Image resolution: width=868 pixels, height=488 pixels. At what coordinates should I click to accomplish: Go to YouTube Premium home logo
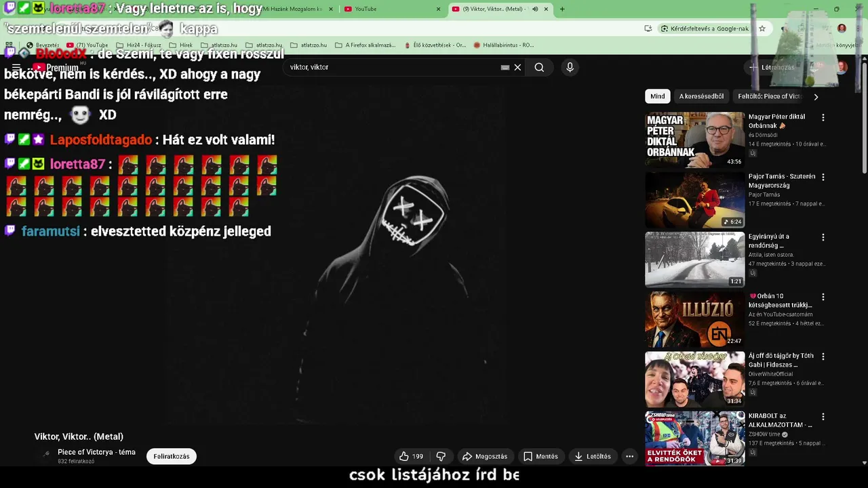click(56, 67)
